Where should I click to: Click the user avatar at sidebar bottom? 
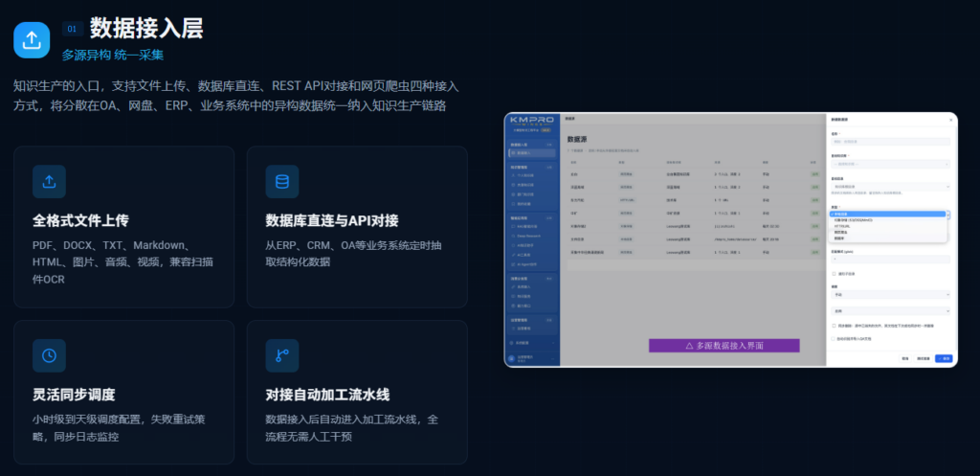512,358
